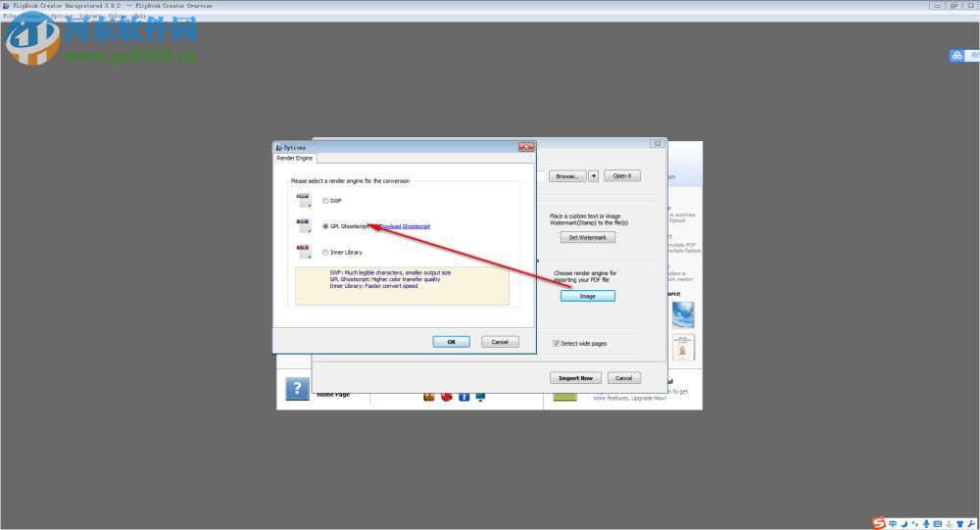The width and height of the screenshot is (980, 530).
Task: Start import with Import Now button
Action: pyautogui.click(x=575, y=378)
